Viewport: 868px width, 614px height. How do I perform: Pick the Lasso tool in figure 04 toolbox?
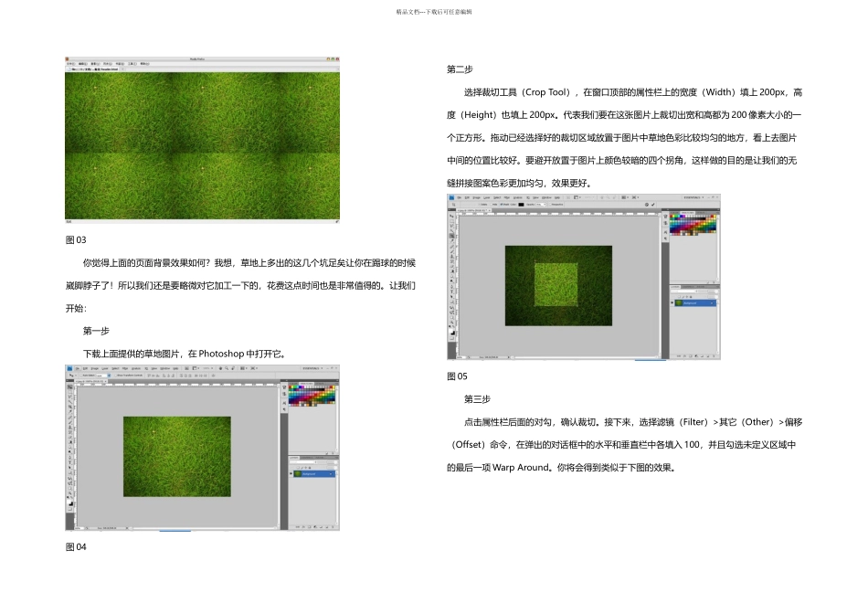pyautogui.click(x=69, y=397)
